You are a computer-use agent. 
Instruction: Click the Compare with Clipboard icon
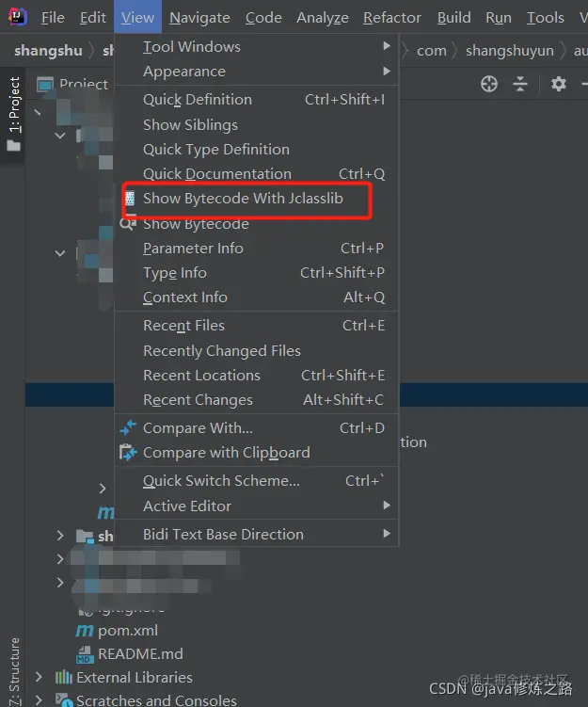click(x=128, y=452)
